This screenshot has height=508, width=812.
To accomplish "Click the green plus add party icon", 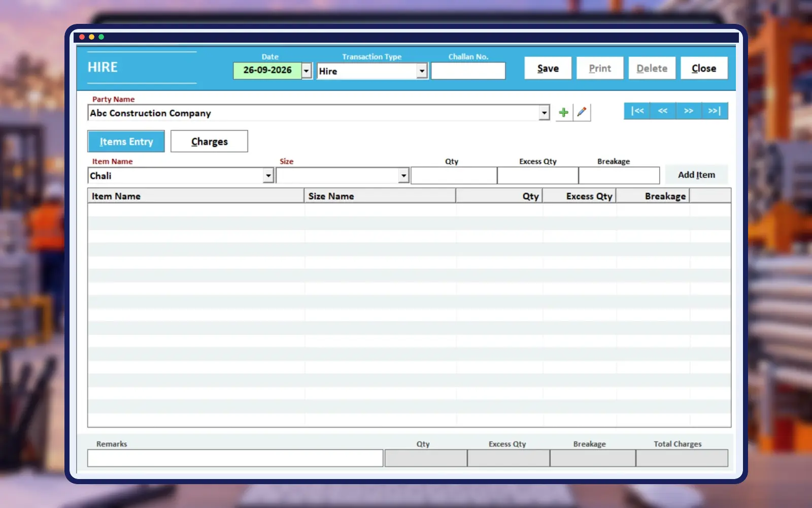I will pos(563,112).
